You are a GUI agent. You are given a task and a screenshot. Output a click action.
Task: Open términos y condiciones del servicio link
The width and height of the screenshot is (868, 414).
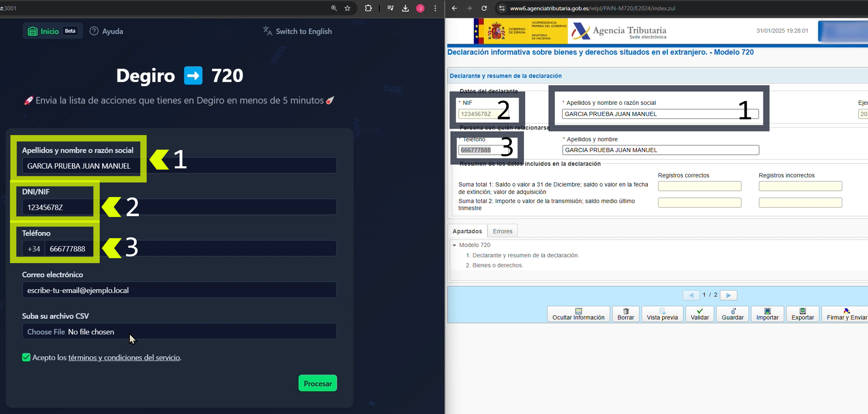pos(124,357)
